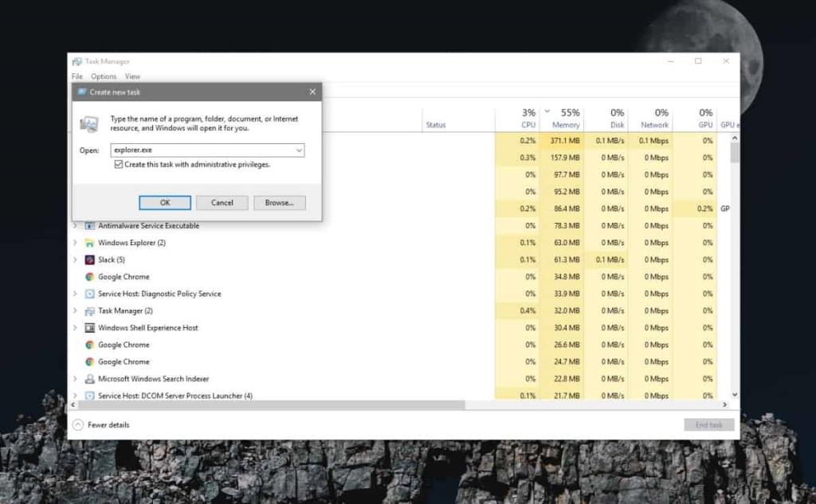Open the explorer.exe dropdown history
The width and height of the screenshot is (816, 504).
299,150
